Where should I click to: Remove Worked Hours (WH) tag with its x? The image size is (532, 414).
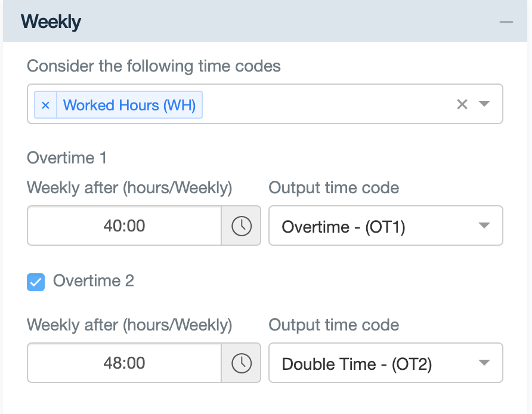[46, 104]
